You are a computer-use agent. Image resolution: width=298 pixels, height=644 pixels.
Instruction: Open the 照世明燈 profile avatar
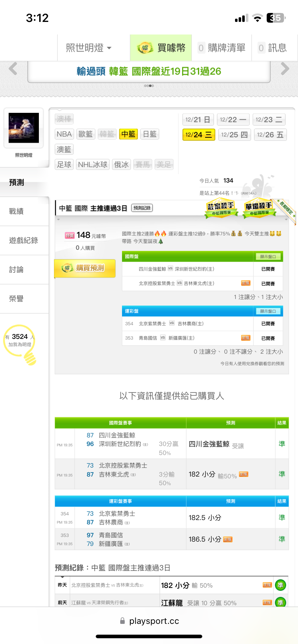[24, 128]
